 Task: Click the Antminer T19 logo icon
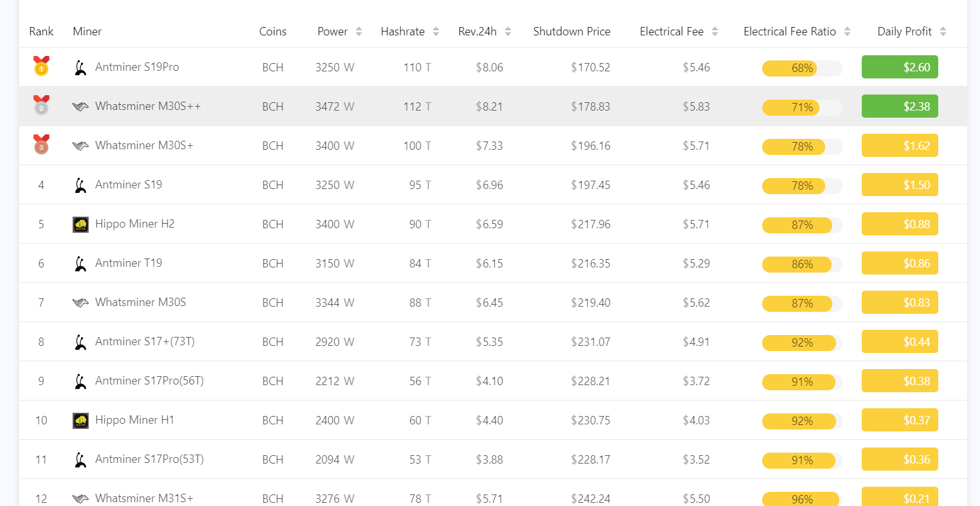80,264
